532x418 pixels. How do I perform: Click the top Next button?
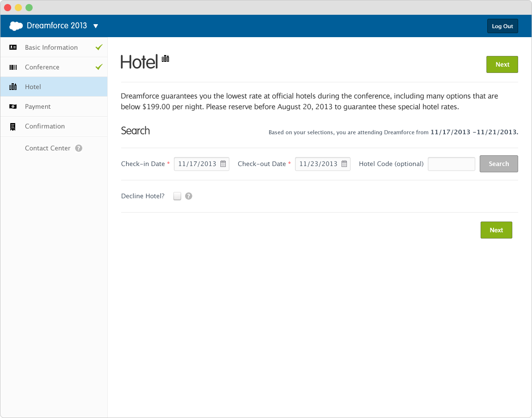[x=502, y=64]
